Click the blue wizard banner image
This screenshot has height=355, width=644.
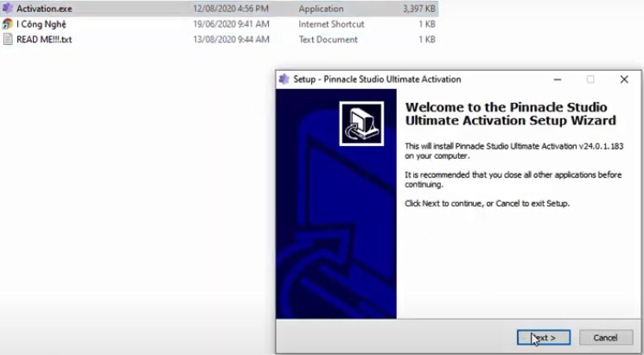coord(336,204)
